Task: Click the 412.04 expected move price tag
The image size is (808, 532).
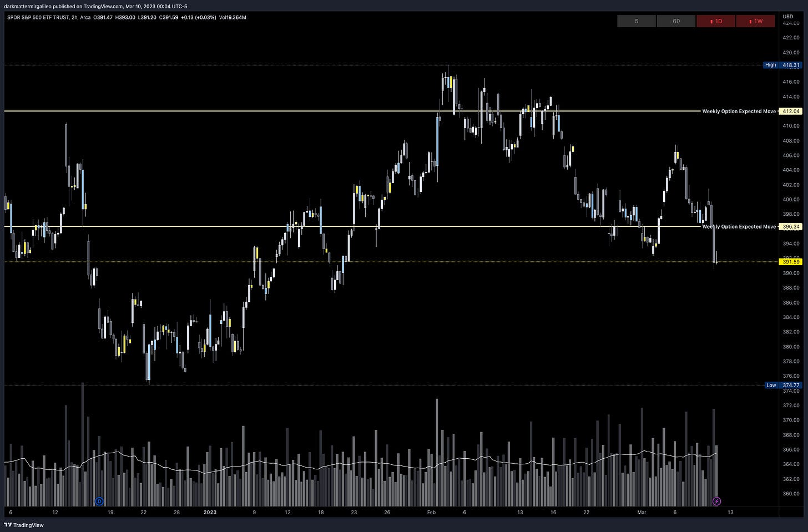Action: point(790,112)
